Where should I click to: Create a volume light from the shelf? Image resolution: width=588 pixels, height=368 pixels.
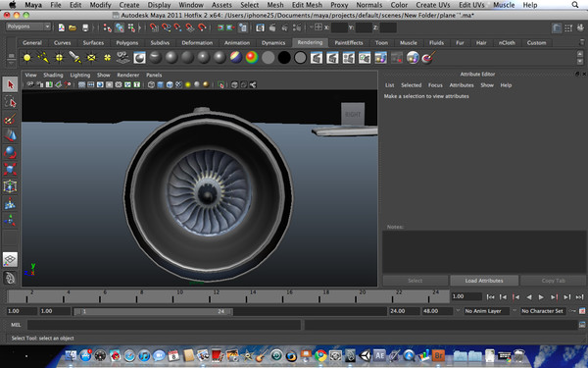pyautogui.click(x=107, y=58)
